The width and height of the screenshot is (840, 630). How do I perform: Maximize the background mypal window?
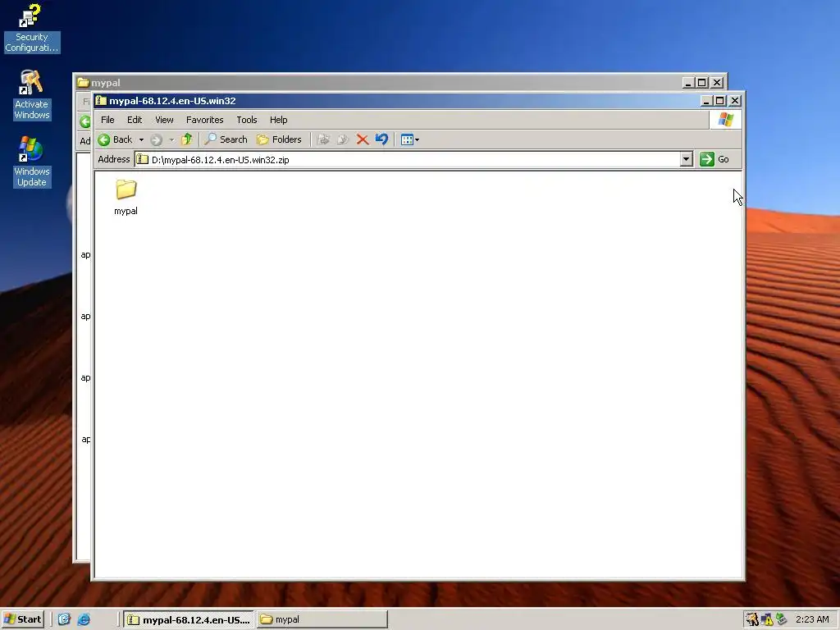[702, 83]
